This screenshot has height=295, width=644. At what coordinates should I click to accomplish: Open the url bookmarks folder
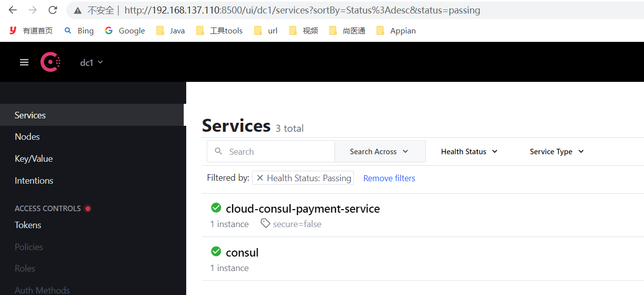point(266,30)
